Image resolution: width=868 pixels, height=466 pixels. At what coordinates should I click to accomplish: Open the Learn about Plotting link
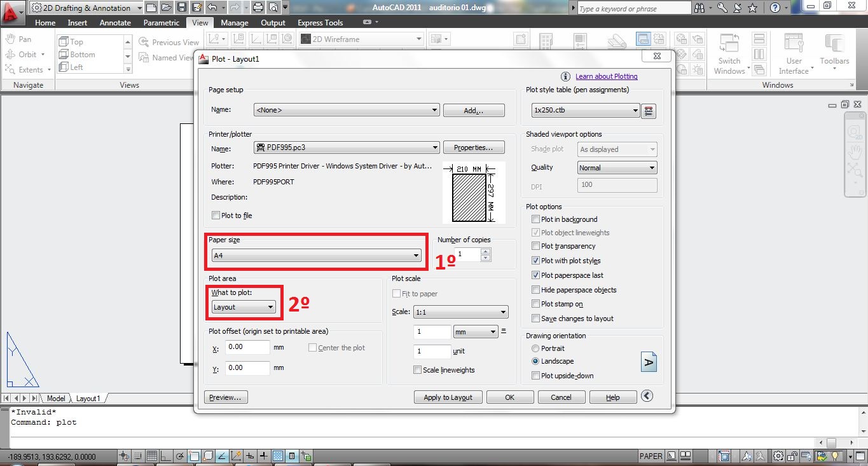[x=606, y=76]
